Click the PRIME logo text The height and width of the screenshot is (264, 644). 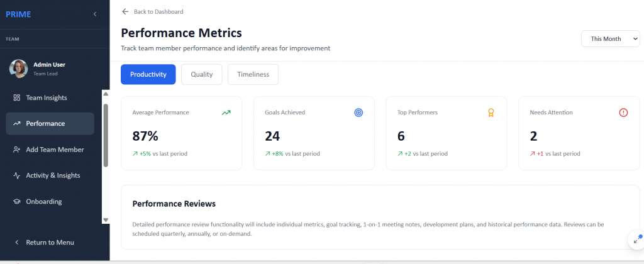[x=18, y=14]
